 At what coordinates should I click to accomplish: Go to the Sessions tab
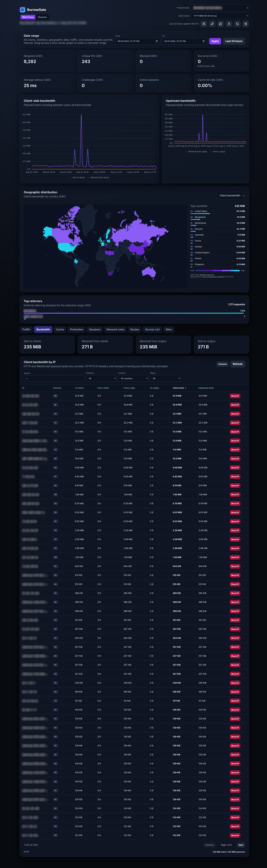point(95,330)
